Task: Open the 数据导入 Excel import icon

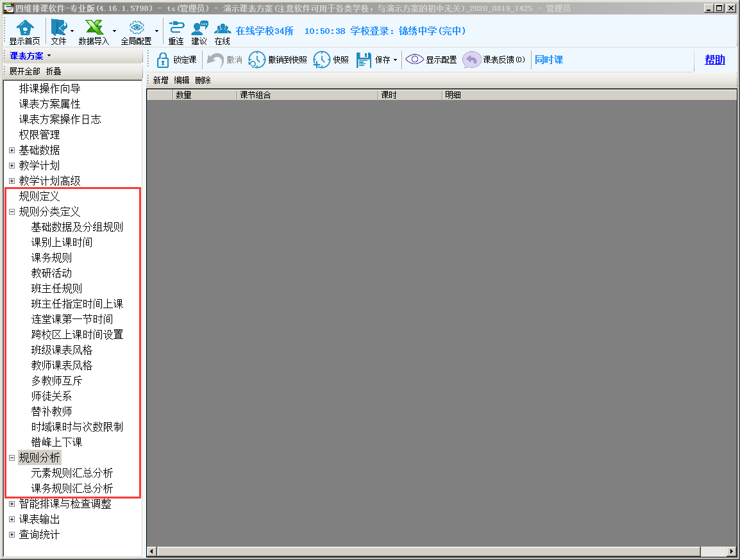Action: click(94, 28)
